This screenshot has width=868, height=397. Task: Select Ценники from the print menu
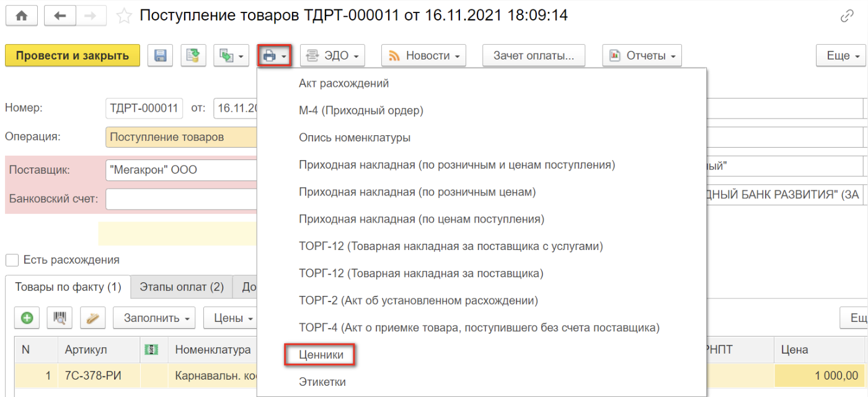(x=320, y=355)
